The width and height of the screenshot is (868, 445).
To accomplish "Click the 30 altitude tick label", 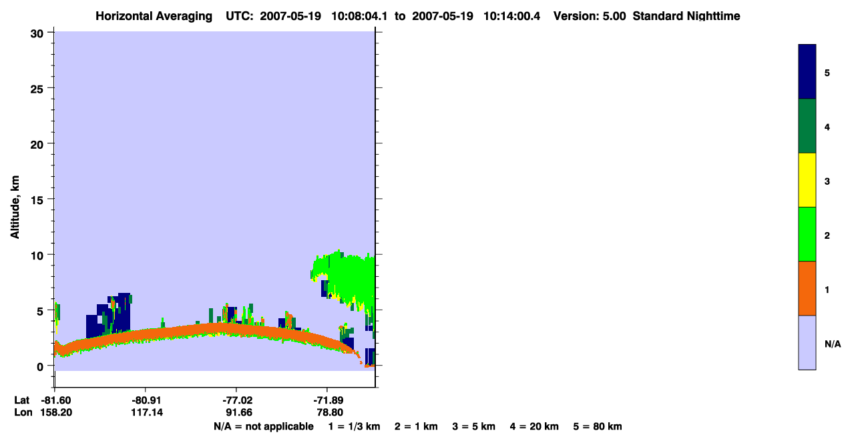I will coord(39,33).
